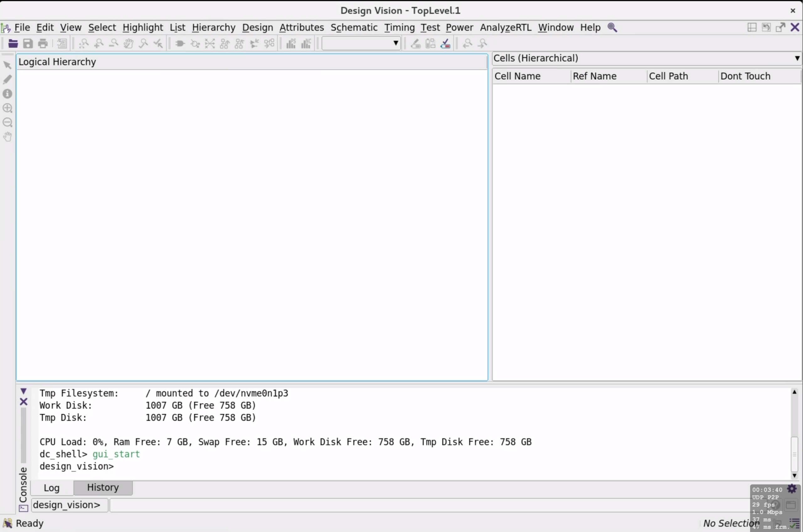Select the pan hand tool in toolbar
803x532 pixels.
[128, 44]
